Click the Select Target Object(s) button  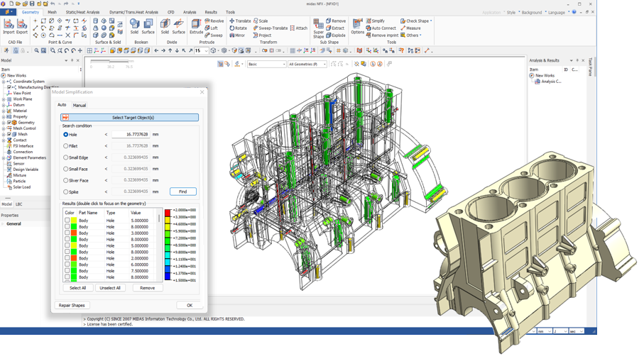tap(129, 118)
